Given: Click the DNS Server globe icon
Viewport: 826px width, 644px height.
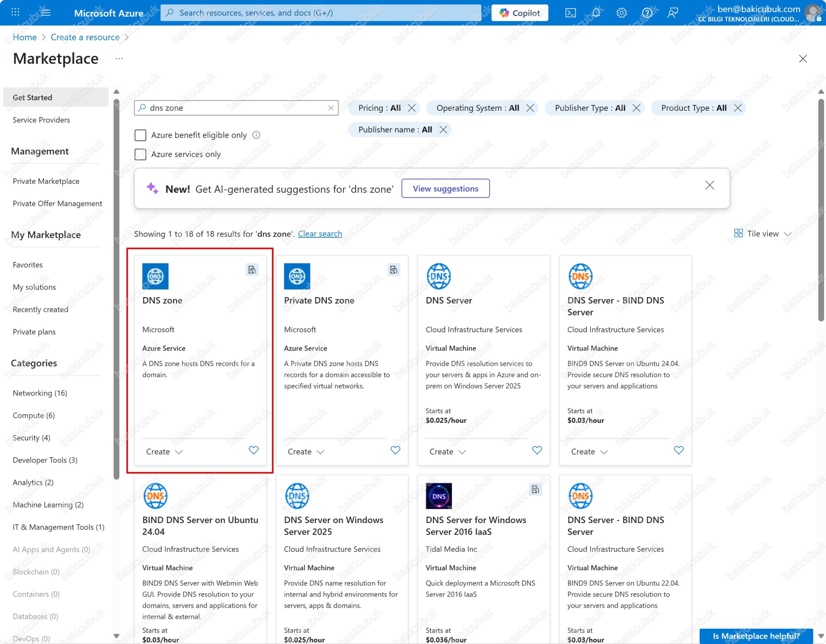Looking at the screenshot, I should tap(438, 276).
